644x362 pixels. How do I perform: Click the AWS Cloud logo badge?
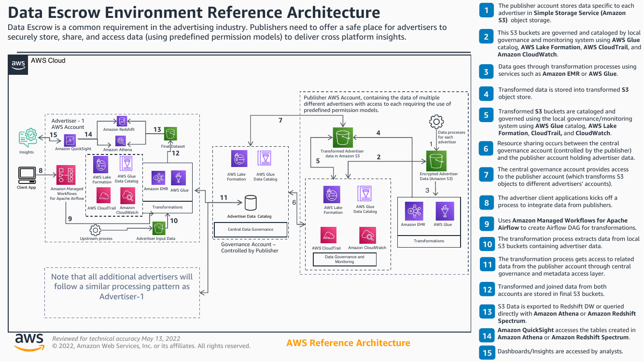pyautogui.click(x=18, y=64)
